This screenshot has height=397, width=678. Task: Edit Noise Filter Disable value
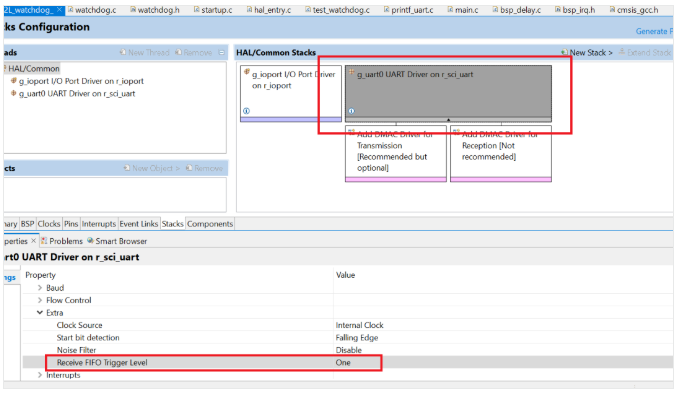point(349,350)
